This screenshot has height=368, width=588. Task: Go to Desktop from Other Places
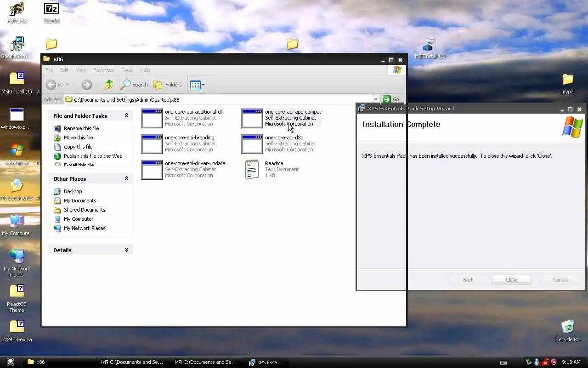tap(68, 191)
